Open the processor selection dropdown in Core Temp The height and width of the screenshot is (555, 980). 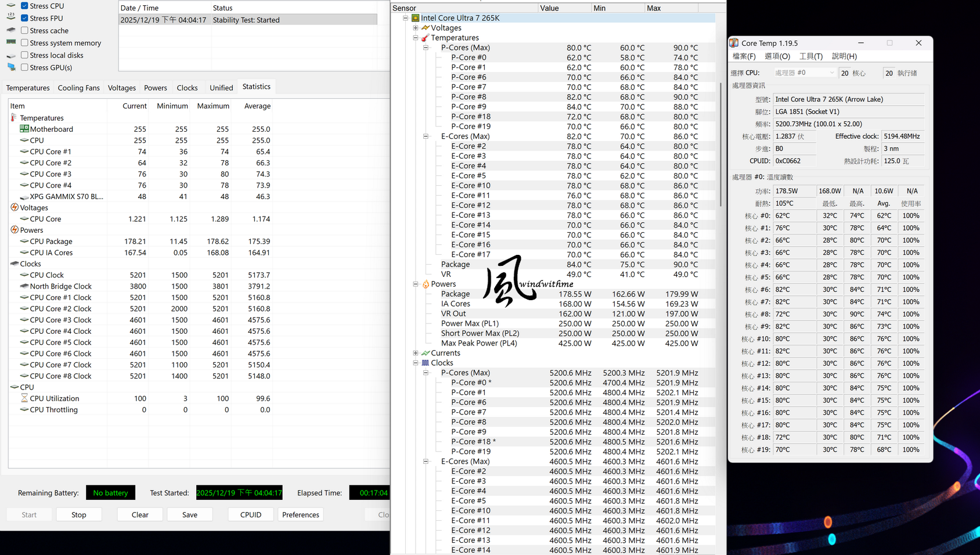point(804,73)
